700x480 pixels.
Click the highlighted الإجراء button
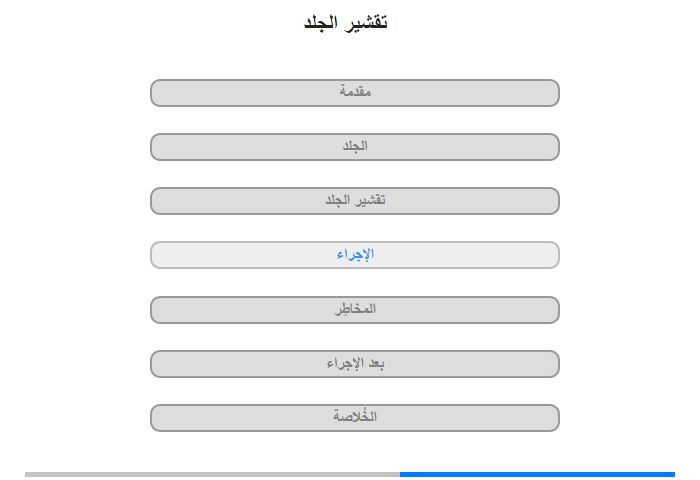coord(354,255)
